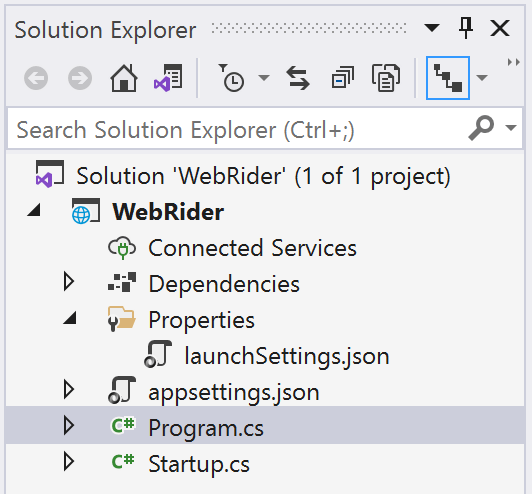Click the Dependencies blocks icon

coord(122,282)
